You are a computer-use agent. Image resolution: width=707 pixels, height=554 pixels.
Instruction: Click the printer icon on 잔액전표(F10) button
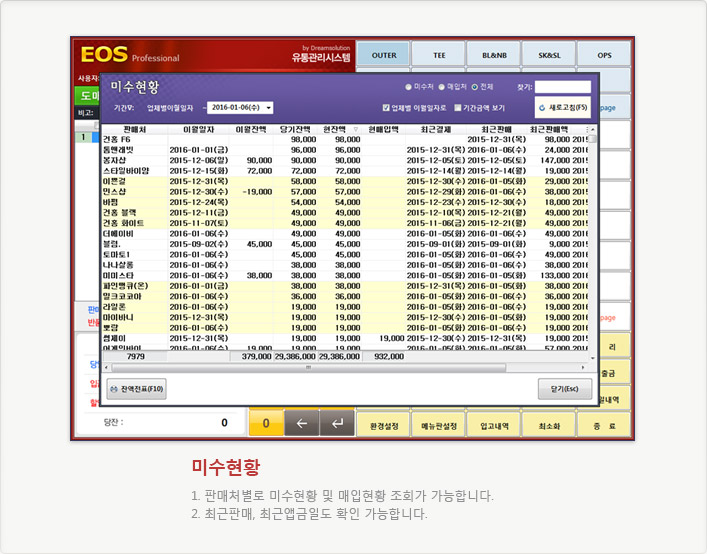114,389
